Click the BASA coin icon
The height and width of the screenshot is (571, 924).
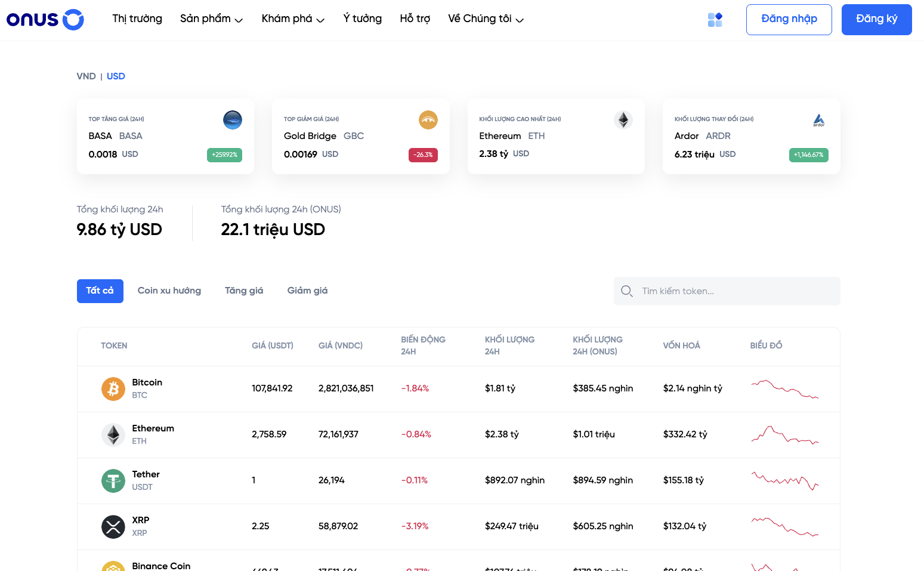pos(233,120)
